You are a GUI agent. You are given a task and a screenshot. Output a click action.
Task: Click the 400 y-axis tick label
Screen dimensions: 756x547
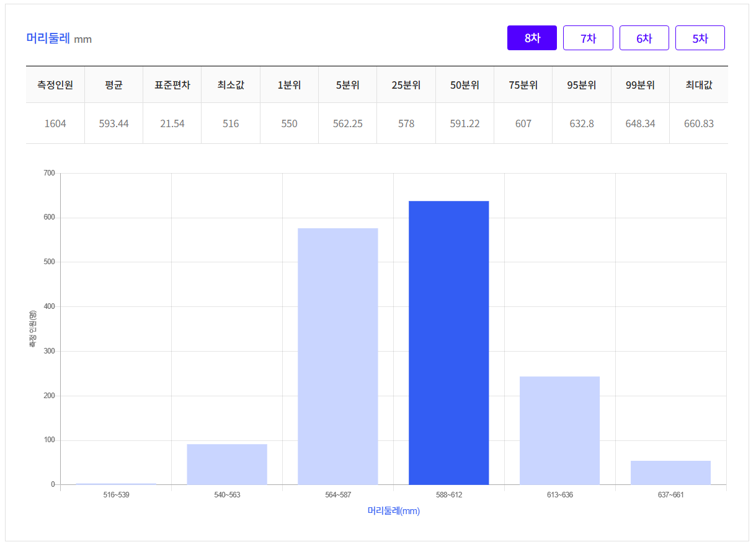pyautogui.click(x=49, y=306)
